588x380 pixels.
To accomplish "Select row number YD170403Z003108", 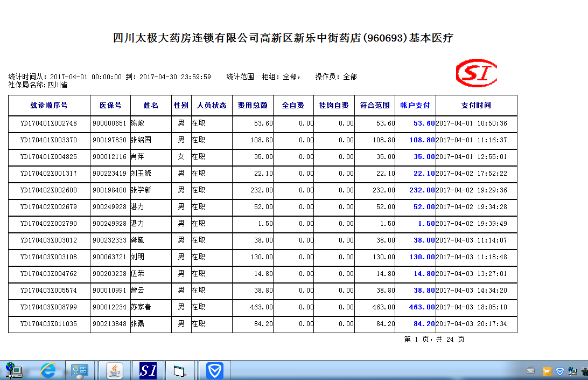I will point(49,257).
